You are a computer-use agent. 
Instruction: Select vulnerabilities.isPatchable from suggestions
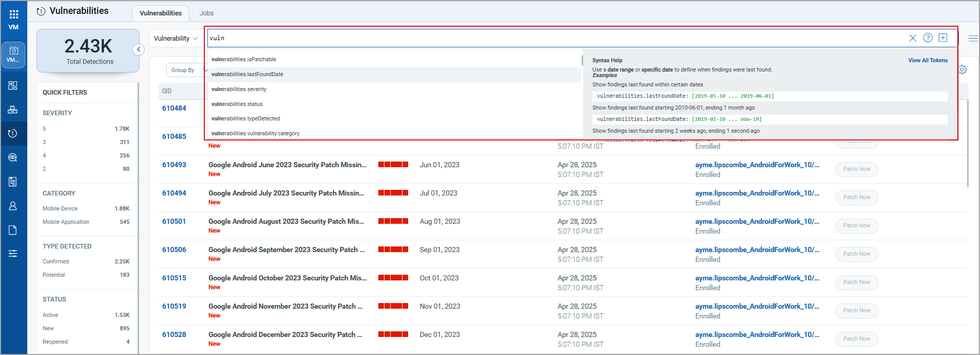[x=243, y=59]
